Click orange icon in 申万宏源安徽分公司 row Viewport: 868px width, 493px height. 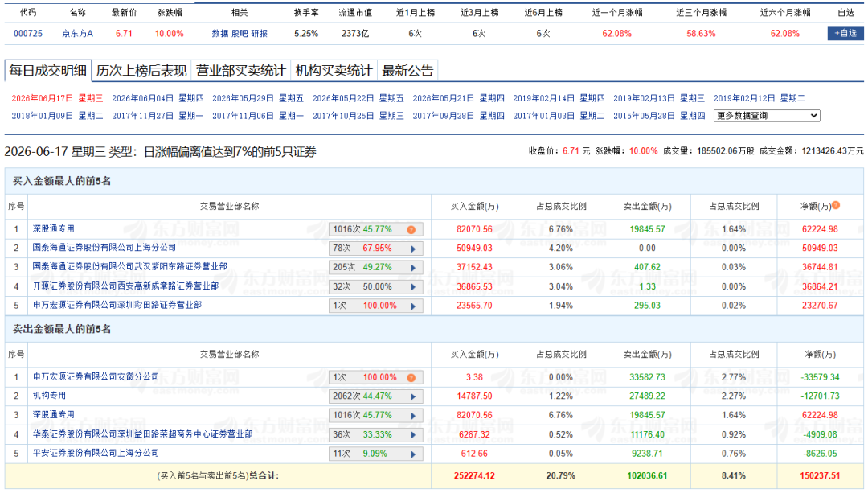point(411,378)
